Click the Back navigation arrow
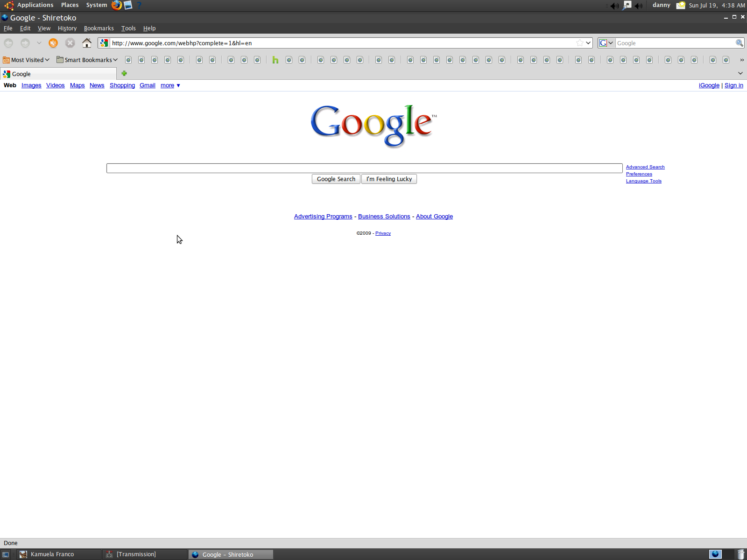Viewport: 747px width, 560px height. pyautogui.click(x=8, y=43)
